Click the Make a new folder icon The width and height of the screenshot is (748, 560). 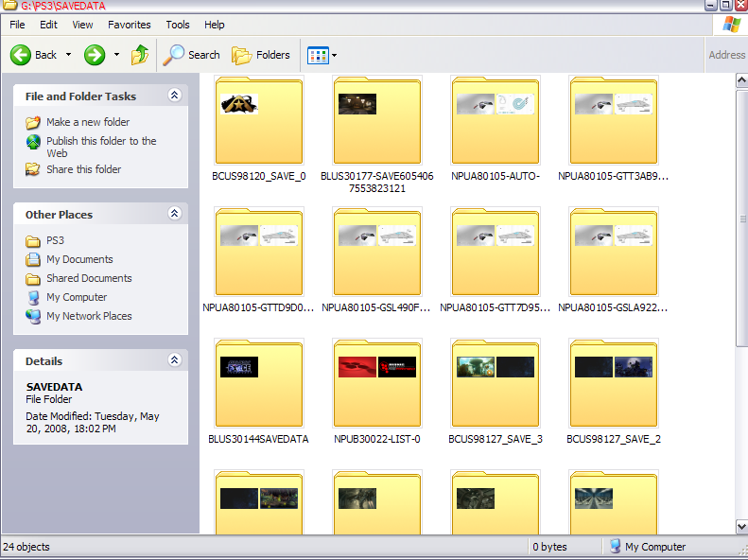pyautogui.click(x=33, y=123)
